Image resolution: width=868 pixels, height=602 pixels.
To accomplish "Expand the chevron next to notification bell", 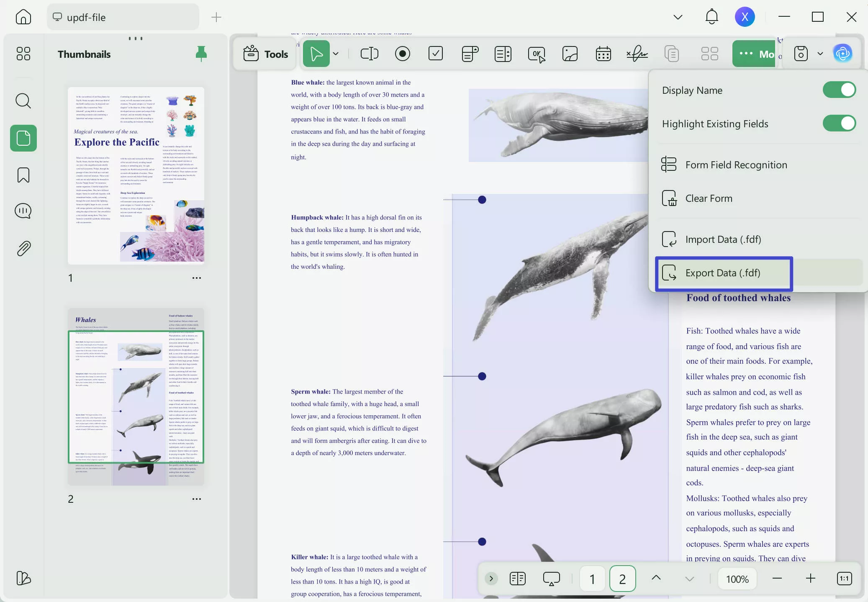I will pyautogui.click(x=678, y=17).
